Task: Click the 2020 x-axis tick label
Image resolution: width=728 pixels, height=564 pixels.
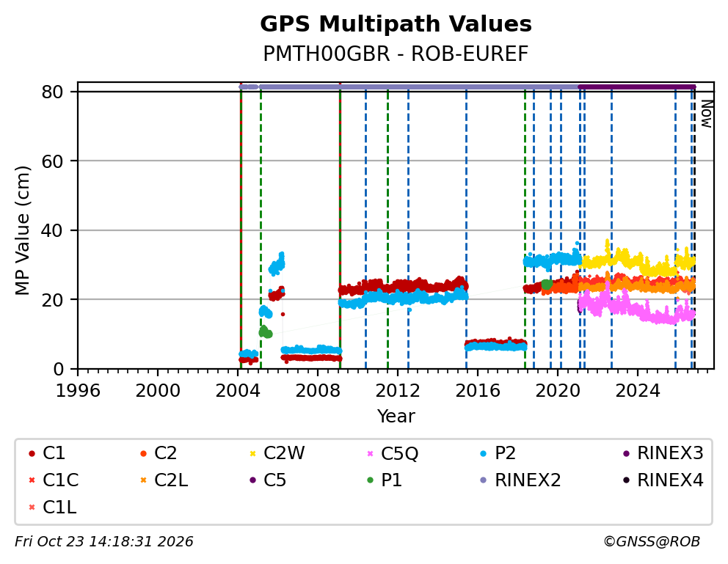Action: click(x=558, y=391)
